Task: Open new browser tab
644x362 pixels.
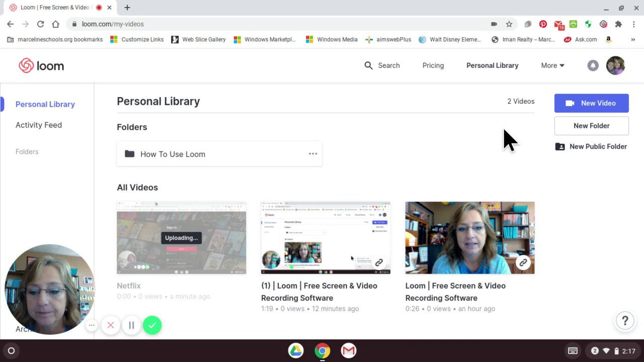Action: (x=127, y=8)
